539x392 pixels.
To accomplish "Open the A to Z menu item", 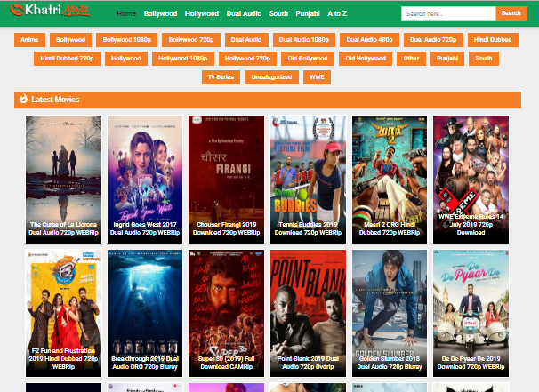I will [x=337, y=13].
